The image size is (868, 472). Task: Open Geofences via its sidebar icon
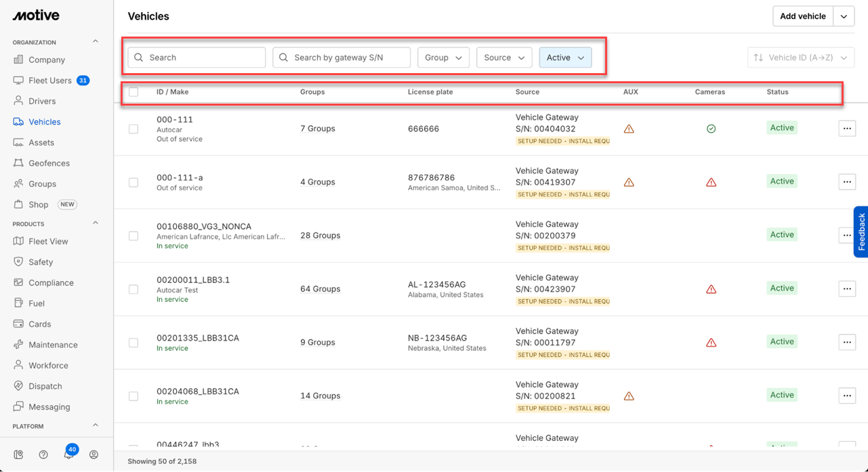(x=18, y=163)
